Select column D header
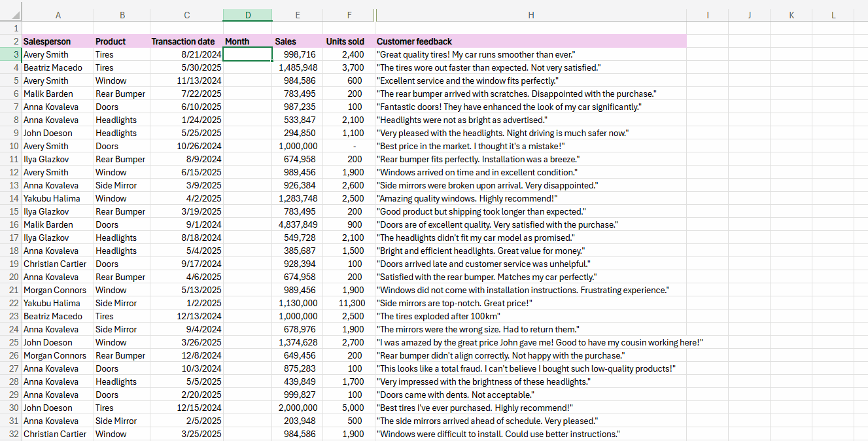Image resolution: width=868 pixels, height=441 pixels. click(248, 15)
